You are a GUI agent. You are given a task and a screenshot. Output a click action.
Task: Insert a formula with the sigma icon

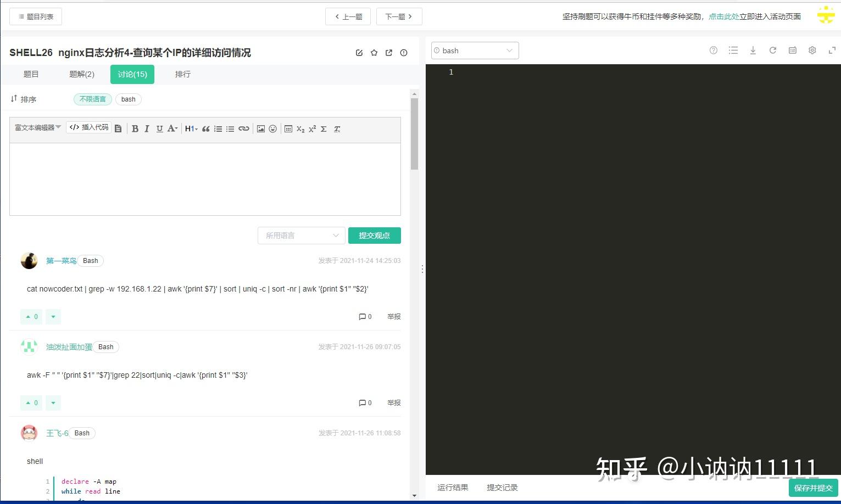[324, 128]
